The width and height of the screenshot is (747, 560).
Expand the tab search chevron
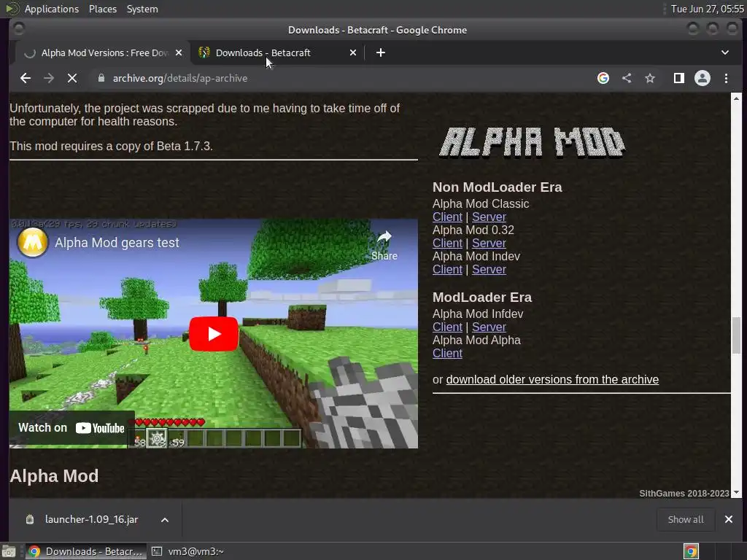tap(724, 52)
